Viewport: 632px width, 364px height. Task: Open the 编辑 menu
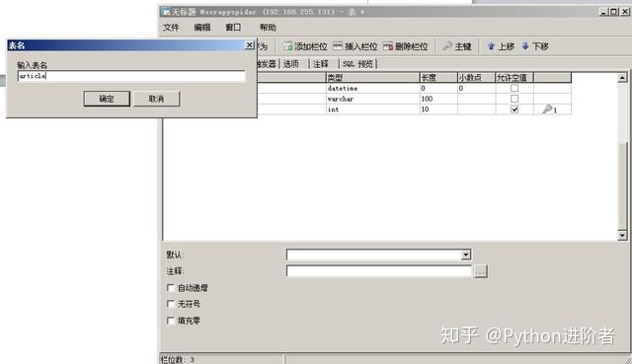pyautogui.click(x=201, y=27)
